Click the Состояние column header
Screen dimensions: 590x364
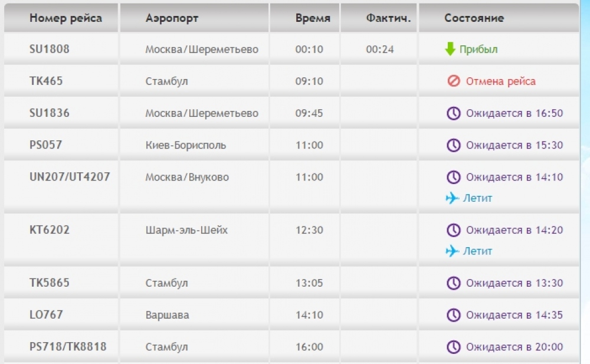(474, 18)
